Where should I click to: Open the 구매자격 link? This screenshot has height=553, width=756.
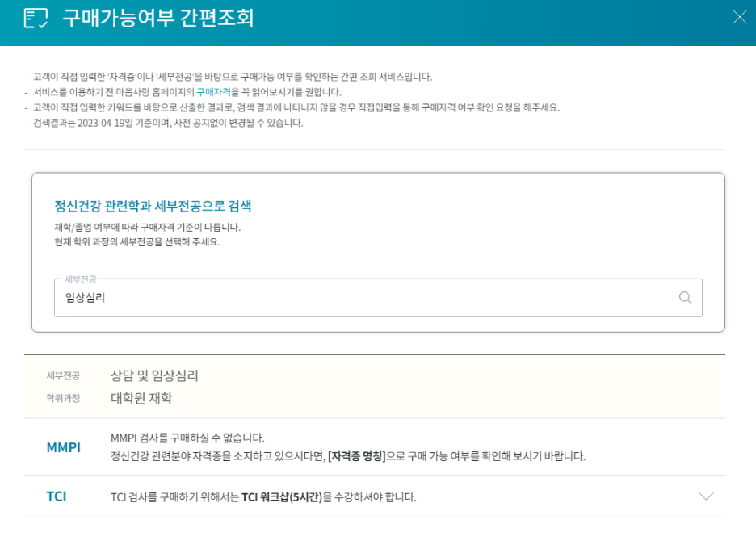pyautogui.click(x=213, y=92)
